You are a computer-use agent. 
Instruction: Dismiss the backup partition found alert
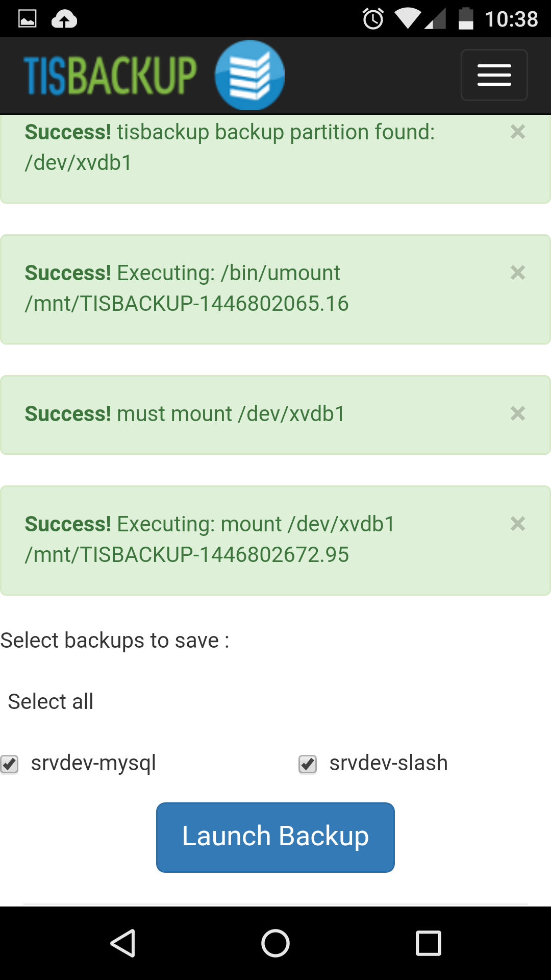(517, 132)
